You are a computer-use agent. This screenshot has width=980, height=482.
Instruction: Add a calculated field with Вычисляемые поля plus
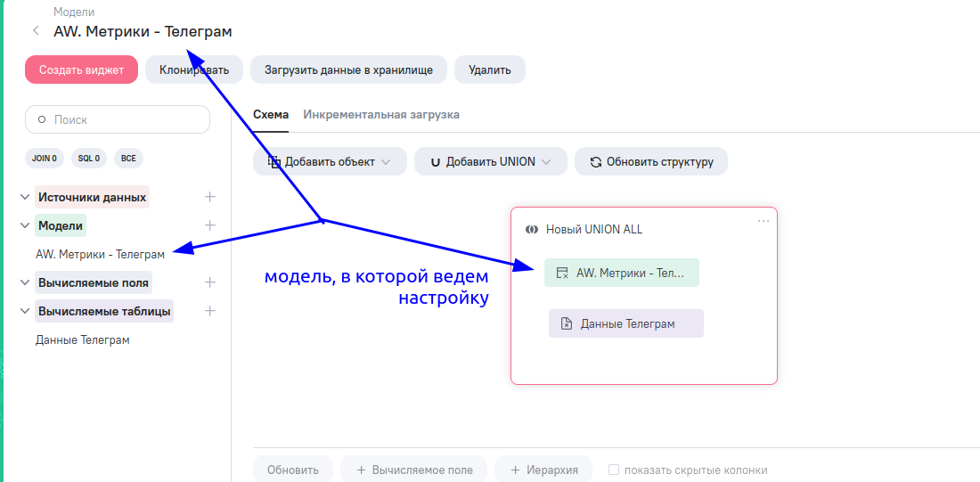pos(210,282)
